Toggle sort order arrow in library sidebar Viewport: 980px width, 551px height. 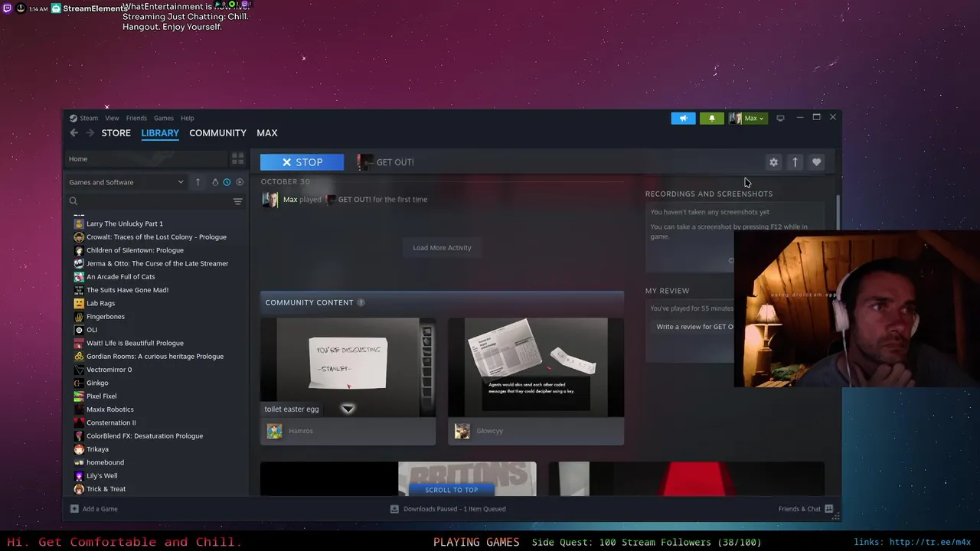click(x=198, y=182)
